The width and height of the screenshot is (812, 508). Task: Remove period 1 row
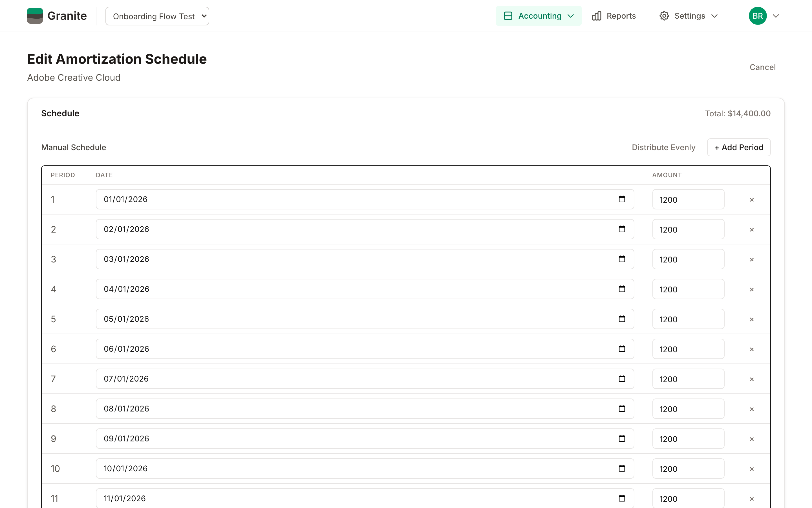pos(752,200)
